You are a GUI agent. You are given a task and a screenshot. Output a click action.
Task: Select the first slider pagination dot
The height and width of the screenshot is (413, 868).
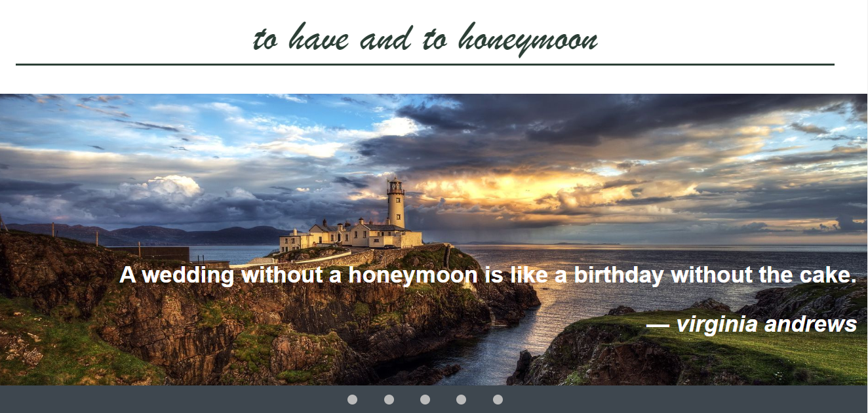pyautogui.click(x=352, y=399)
